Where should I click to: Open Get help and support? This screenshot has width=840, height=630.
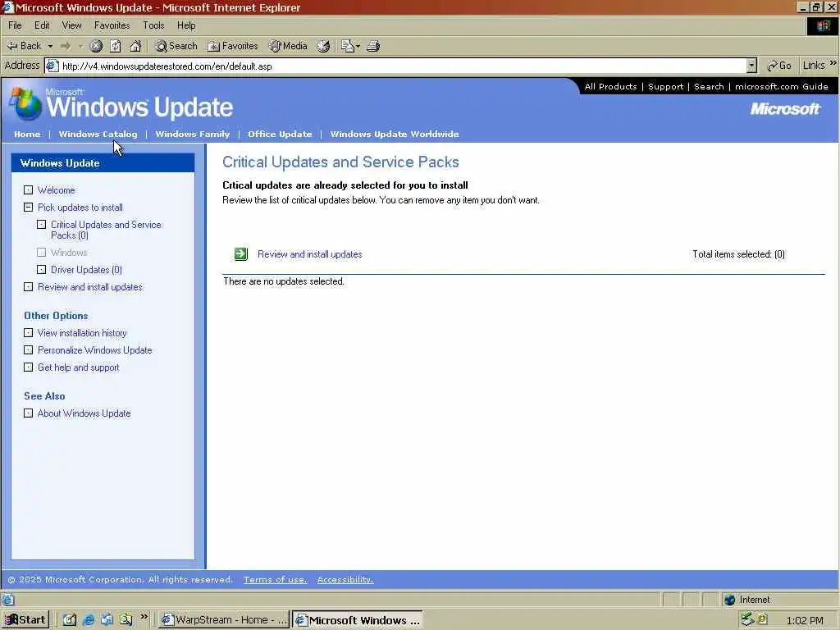(x=78, y=367)
